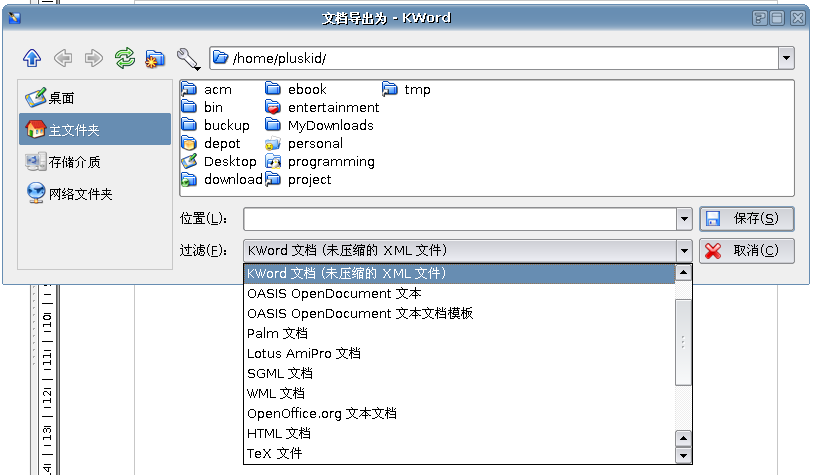Open the programming folder
This screenshot has width=816, height=475.
pyautogui.click(x=320, y=161)
